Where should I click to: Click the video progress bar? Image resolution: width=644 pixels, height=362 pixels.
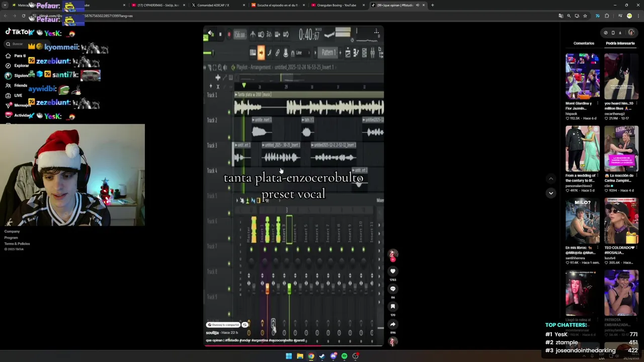coord(293,345)
